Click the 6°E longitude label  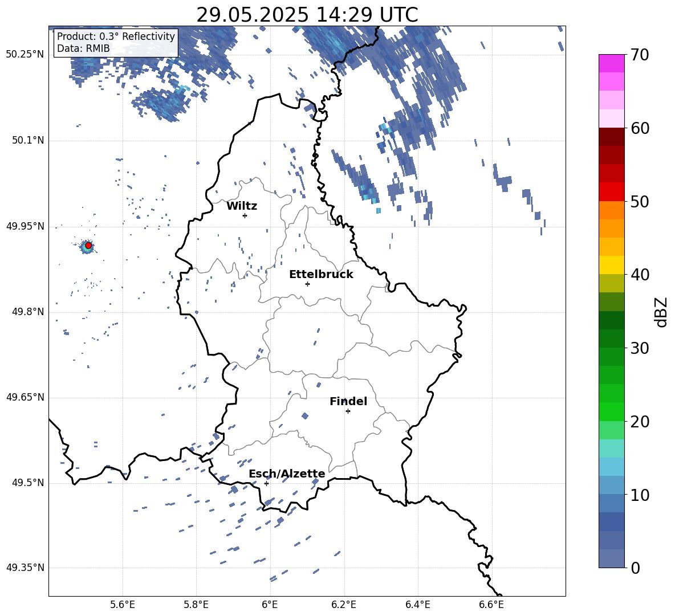[x=270, y=605]
